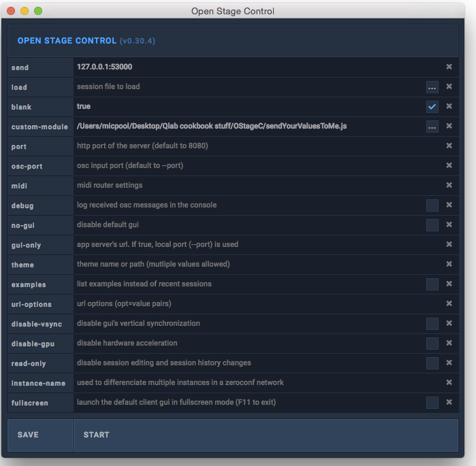Check the read-only option box

(432, 363)
